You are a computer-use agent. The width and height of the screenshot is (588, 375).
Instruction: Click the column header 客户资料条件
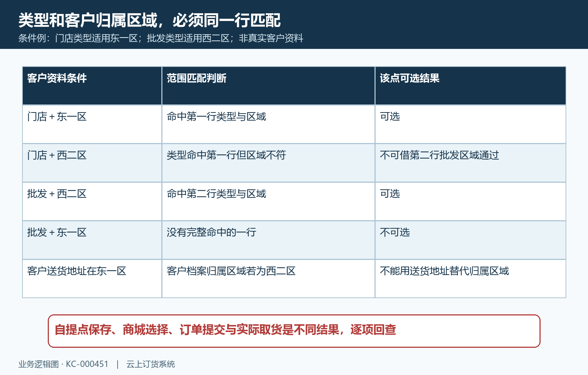[92, 86]
